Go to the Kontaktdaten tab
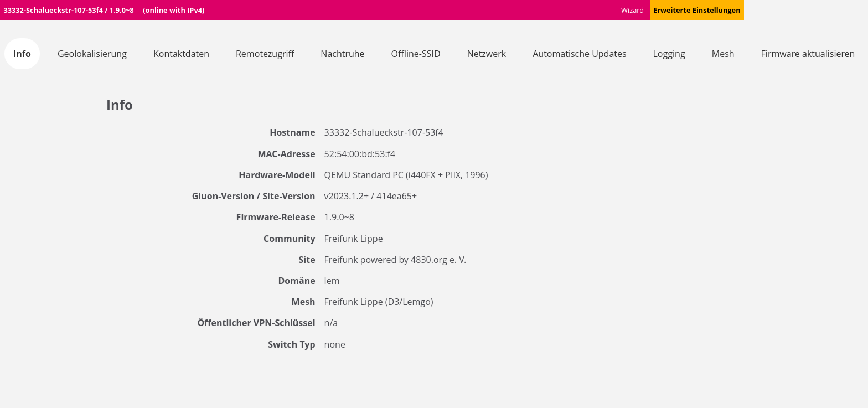The height and width of the screenshot is (408, 868). pos(181,54)
